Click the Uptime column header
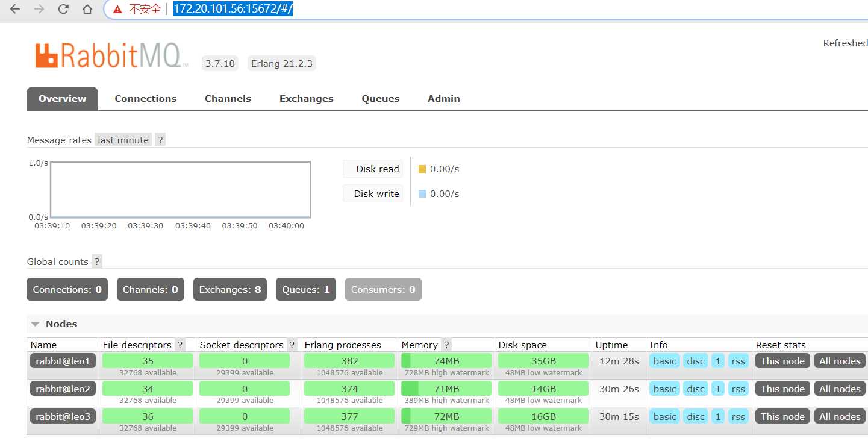This screenshot has width=868, height=441. tap(611, 345)
